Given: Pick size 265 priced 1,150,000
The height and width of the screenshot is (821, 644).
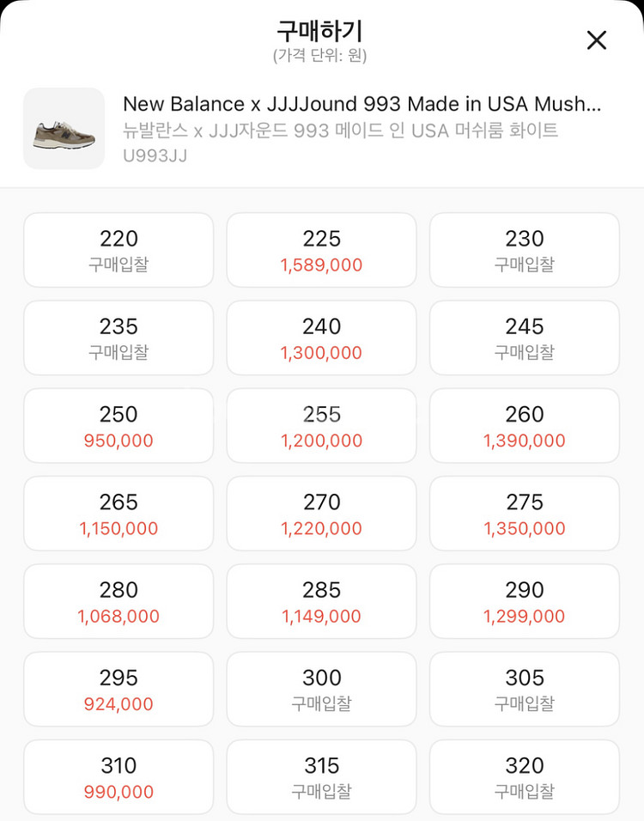Looking at the screenshot, I should [118, 514].
